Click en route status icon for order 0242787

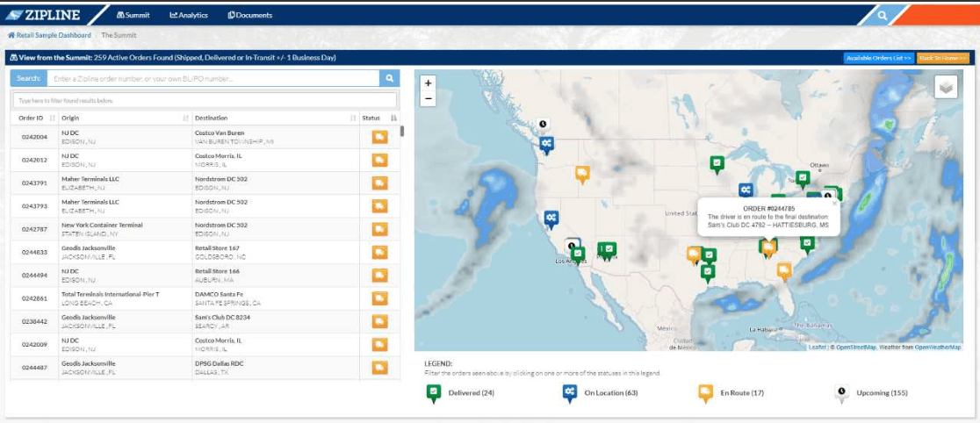[379, 229]
